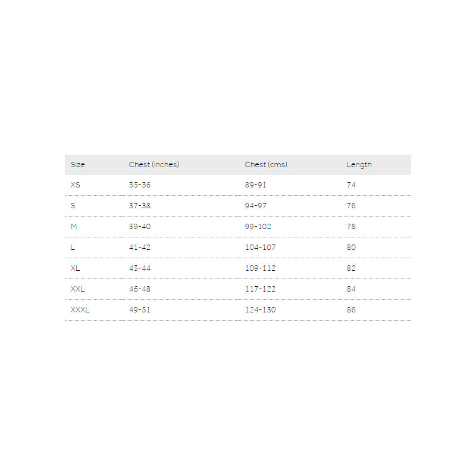Image resolution: width=476 pixels, height=476 pixels.
Task: Click the Length column header
Action: click(359, 165)
